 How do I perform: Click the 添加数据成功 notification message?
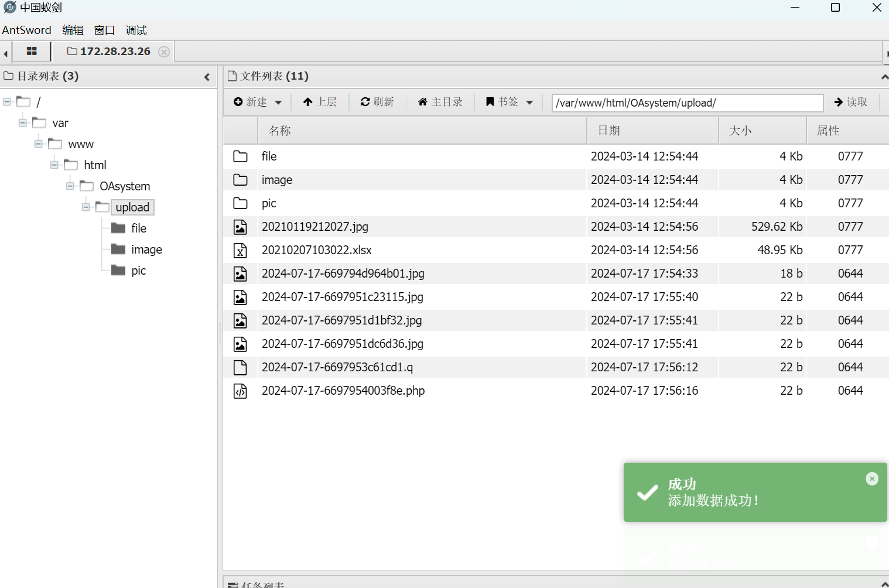coord(713,501)
